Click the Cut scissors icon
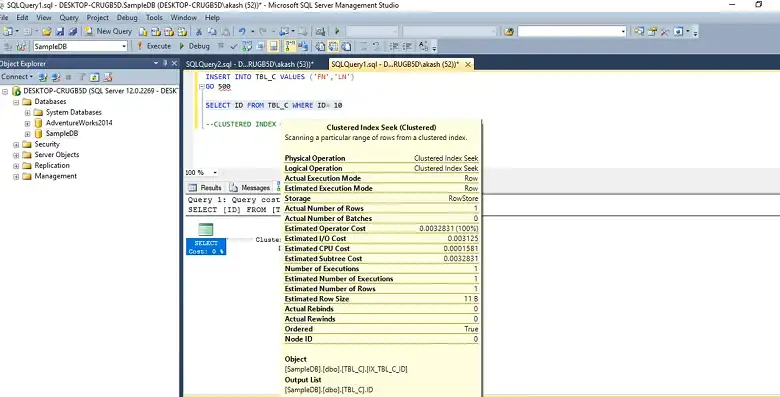Viewport: 780px width, 397px height. 198,31
